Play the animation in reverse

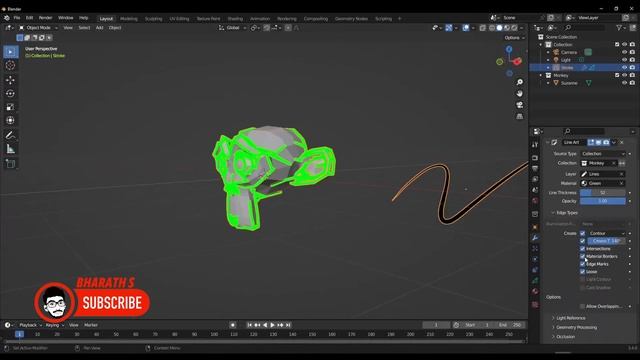(x=265, y=325)
